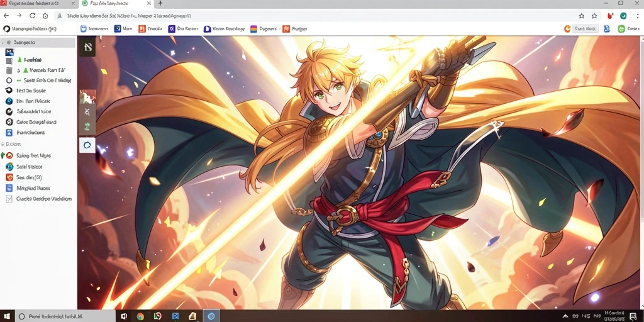Select the last sidebar item with envelope icon

pos(39,199)
